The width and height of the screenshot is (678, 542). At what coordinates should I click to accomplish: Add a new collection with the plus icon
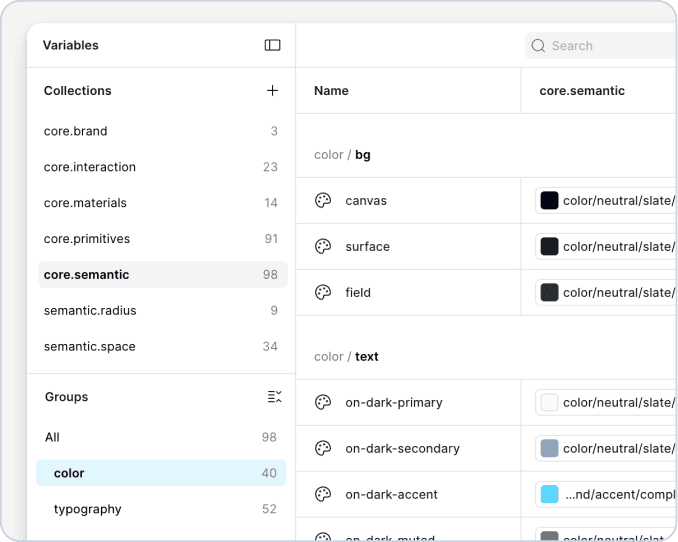[x=272, y=90]
